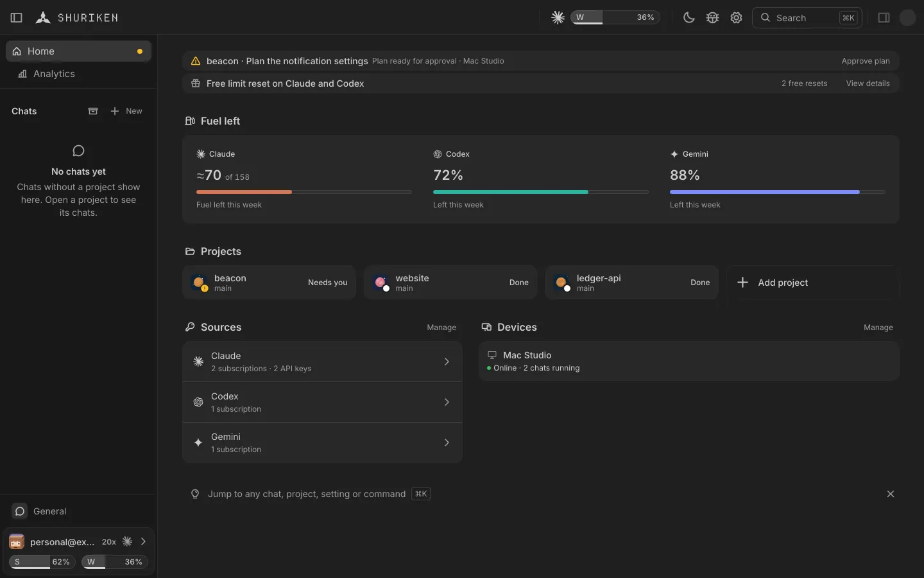
Task: Click Manage in the Sources section
Action: 441,328
